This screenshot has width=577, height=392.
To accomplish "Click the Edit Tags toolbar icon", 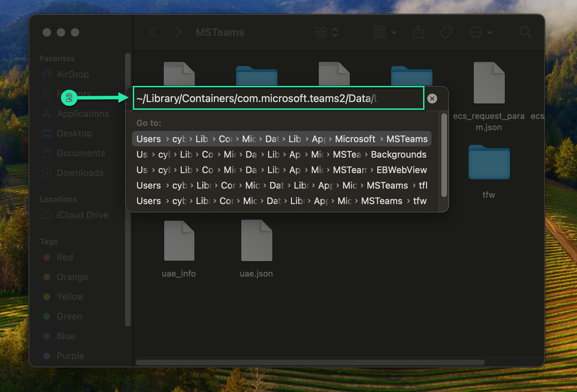I will (446, 32).
